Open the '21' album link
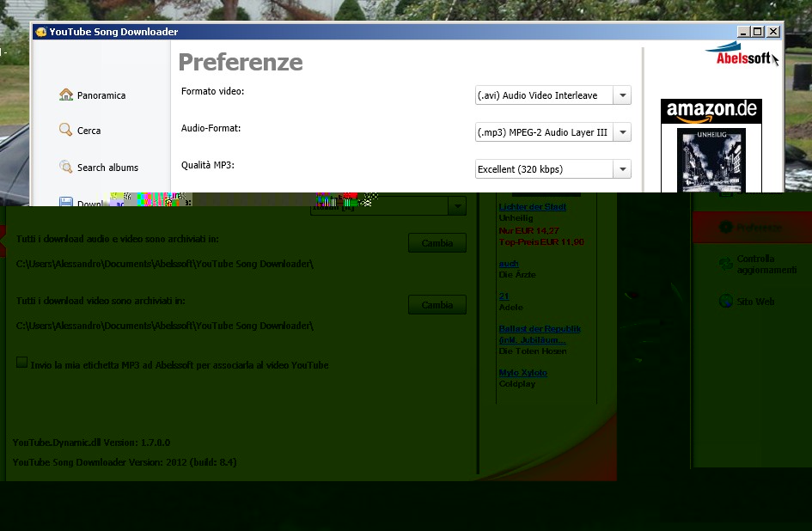The image size is (812, 531). click(x=504, y=296)
